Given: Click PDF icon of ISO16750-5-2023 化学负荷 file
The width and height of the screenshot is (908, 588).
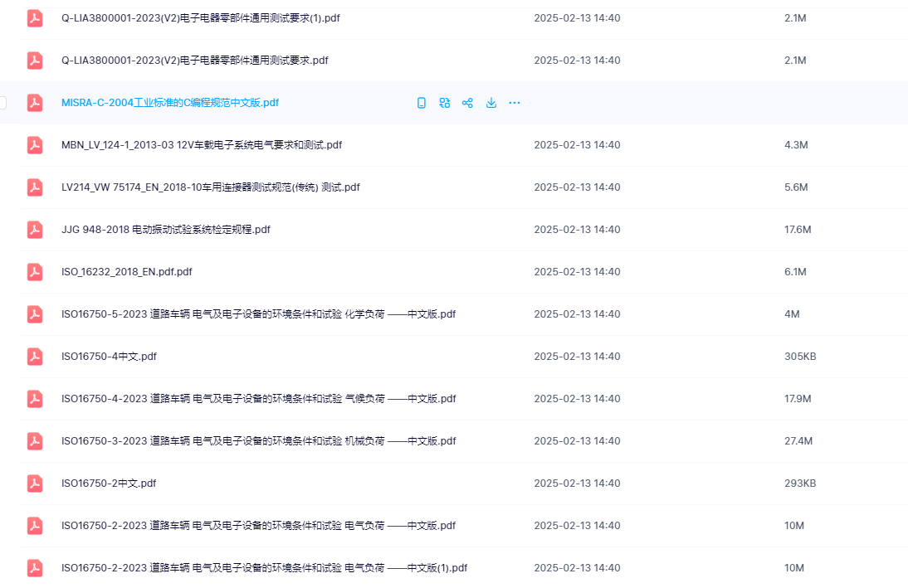Looking at the screenshot, I should pos(35,314).
